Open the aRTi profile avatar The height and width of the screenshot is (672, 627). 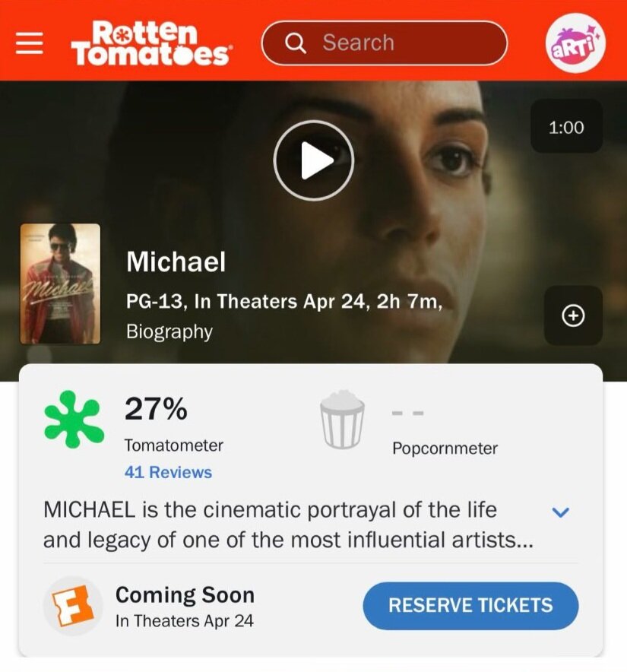tap(575, 43)
